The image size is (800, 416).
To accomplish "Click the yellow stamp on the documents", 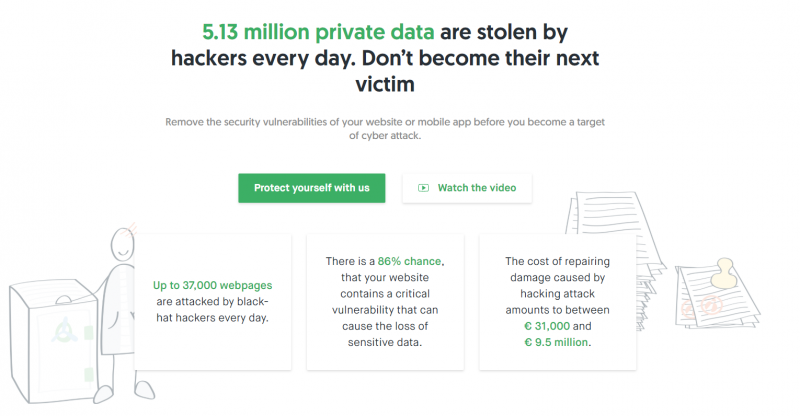I will click(x=723, y=274).
